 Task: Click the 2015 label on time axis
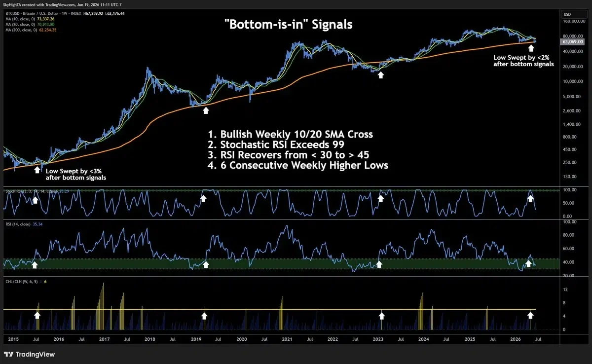(x=13, y=339)
